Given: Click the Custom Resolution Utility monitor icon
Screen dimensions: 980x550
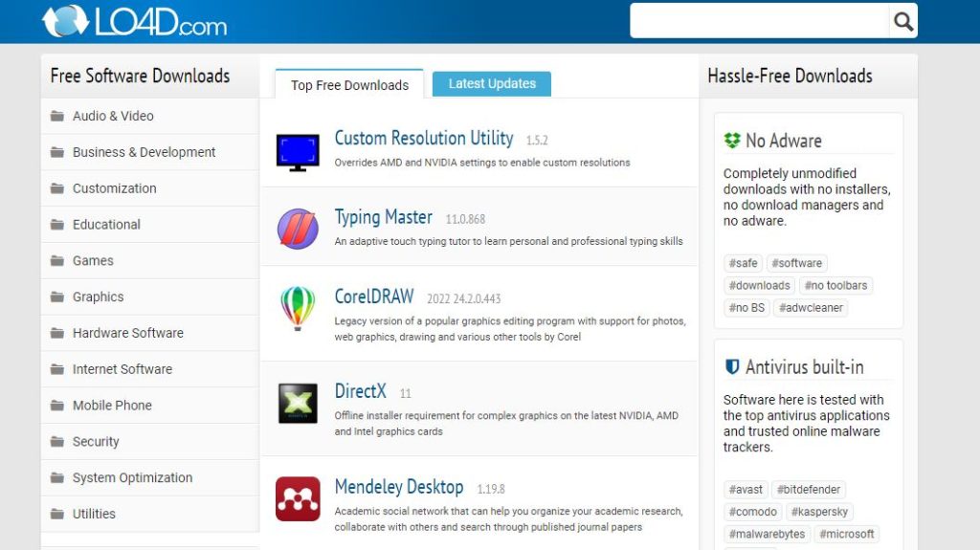Looking at the screenshot, I should click(x=298, y=152).
